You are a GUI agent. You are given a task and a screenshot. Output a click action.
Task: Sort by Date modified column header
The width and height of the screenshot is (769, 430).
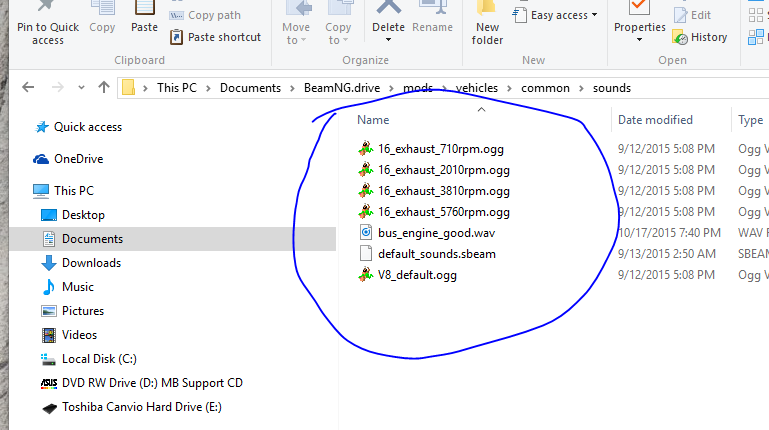tap(655, 120)
